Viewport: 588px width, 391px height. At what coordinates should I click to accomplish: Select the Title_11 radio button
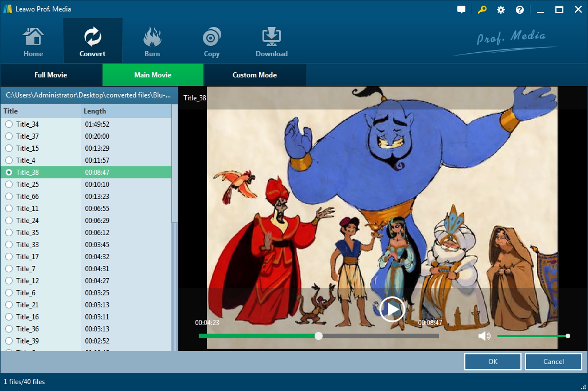[x=9, y=209]
